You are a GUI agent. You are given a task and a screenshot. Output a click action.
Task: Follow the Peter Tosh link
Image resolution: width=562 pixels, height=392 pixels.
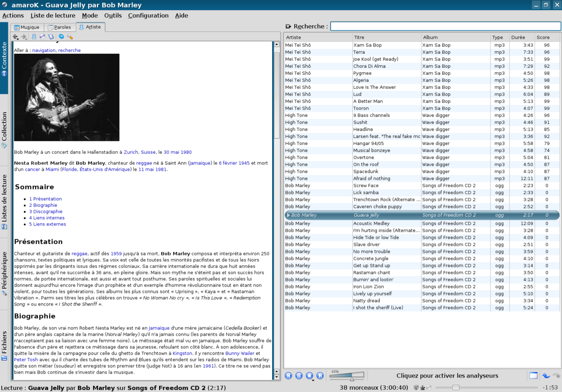[26, 360]
